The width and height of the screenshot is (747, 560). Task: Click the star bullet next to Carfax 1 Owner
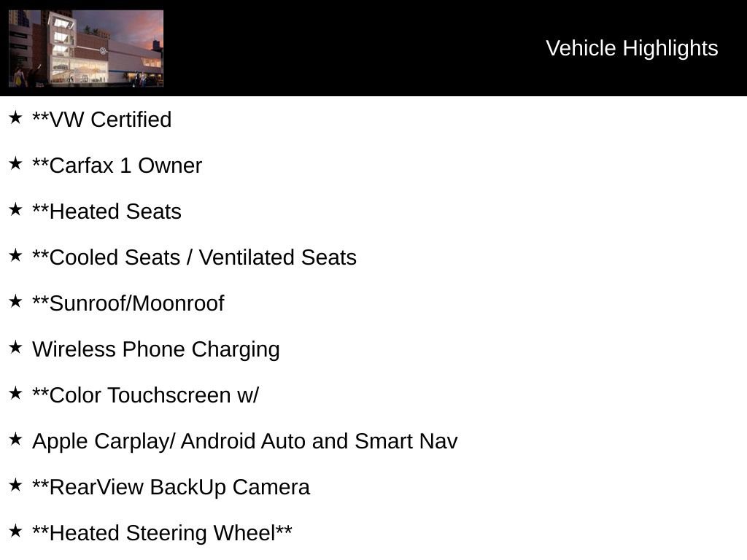15,163
